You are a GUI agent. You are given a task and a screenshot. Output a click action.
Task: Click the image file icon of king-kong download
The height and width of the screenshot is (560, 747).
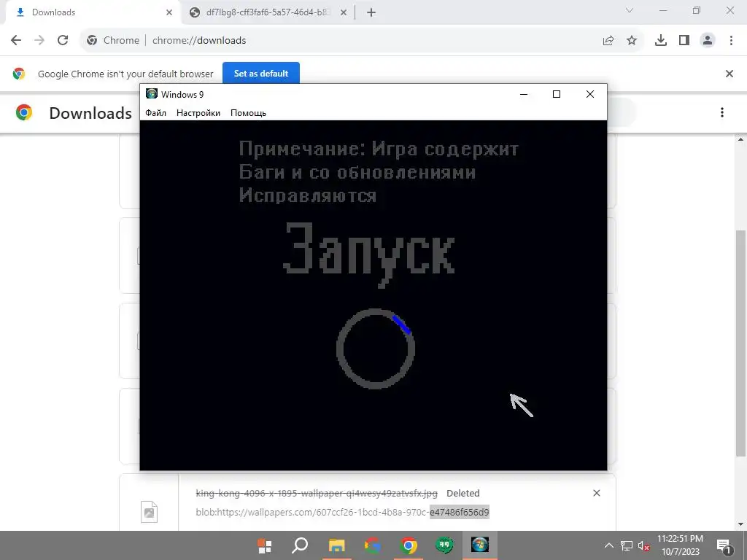(149, 513)
